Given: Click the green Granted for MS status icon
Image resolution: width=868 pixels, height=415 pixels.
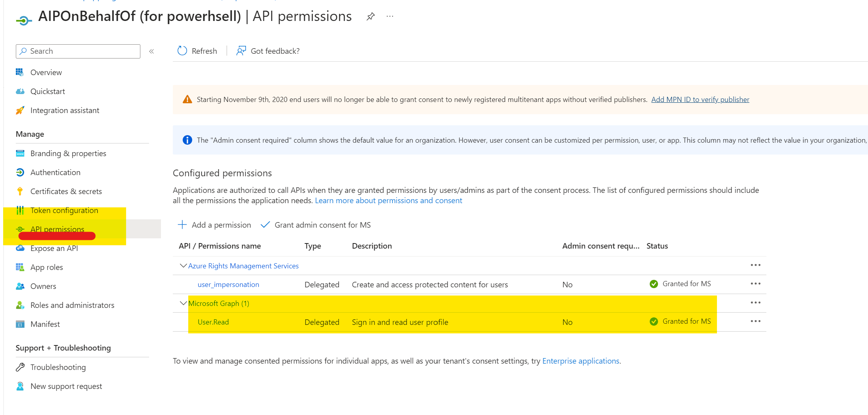Looking at the screenshot, I should 653,283.
